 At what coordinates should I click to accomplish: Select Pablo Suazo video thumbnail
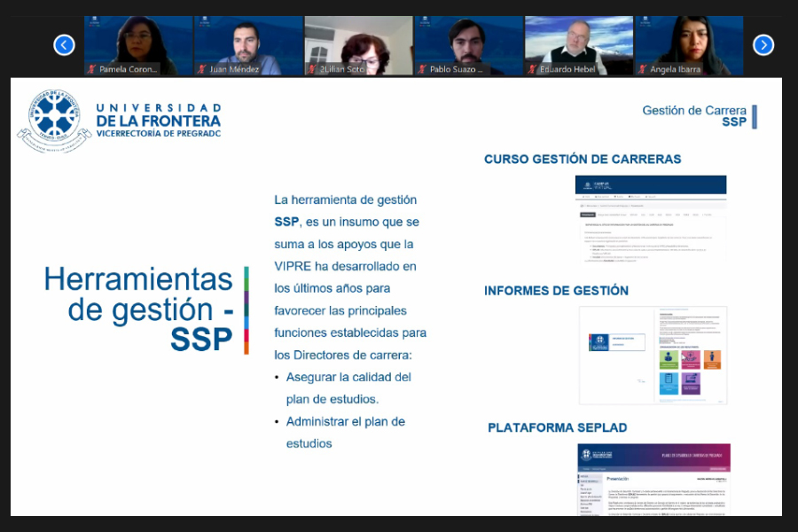(x=469, y=46)
